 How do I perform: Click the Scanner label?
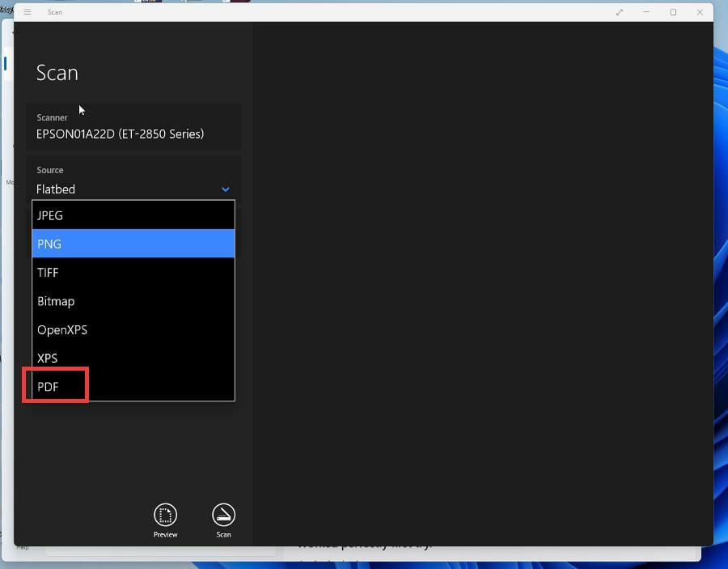[52, 117]
